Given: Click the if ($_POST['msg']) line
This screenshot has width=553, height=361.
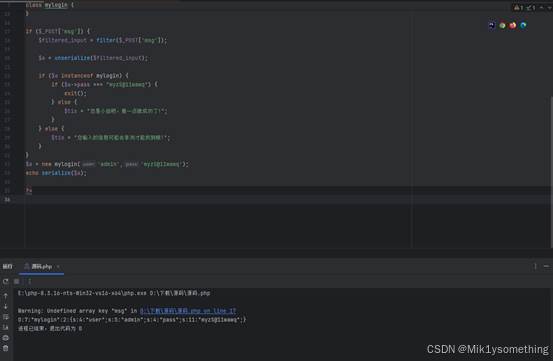Looking at the screenshot, I should 58,31.
